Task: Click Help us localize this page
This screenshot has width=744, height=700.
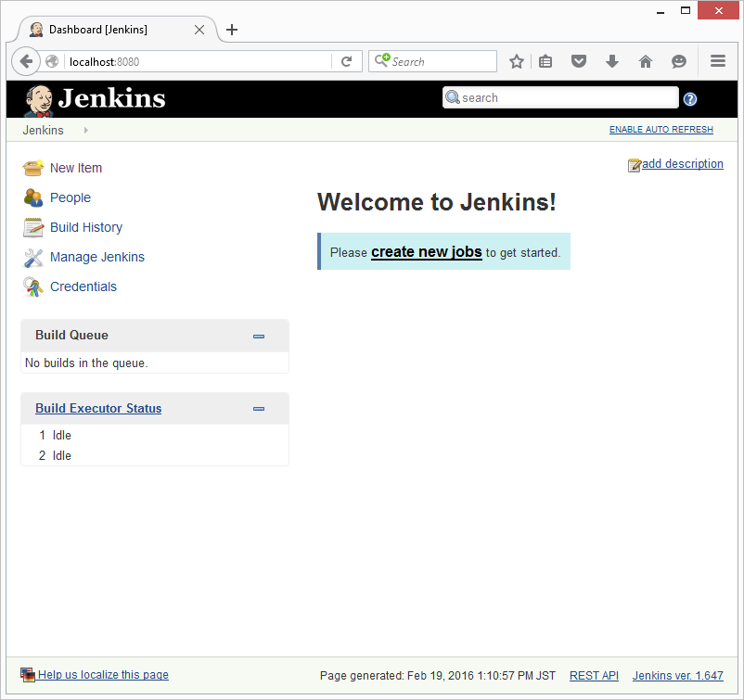Action: pyautogui.click(x=103, y=675)
